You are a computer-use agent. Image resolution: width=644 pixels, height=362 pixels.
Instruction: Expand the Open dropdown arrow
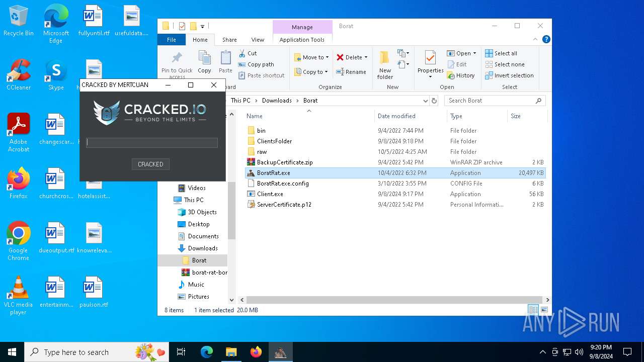(x=474, y=53)
